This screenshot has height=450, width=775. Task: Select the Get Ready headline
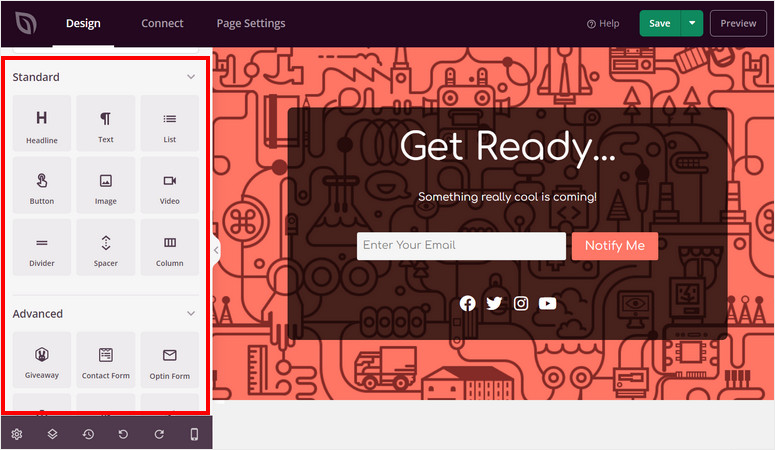click(x=508, y=147)
